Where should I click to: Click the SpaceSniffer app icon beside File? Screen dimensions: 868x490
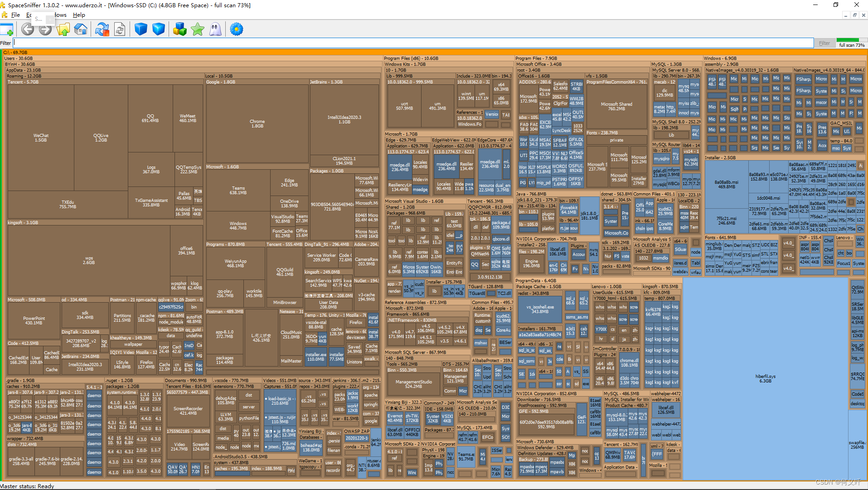4,15
